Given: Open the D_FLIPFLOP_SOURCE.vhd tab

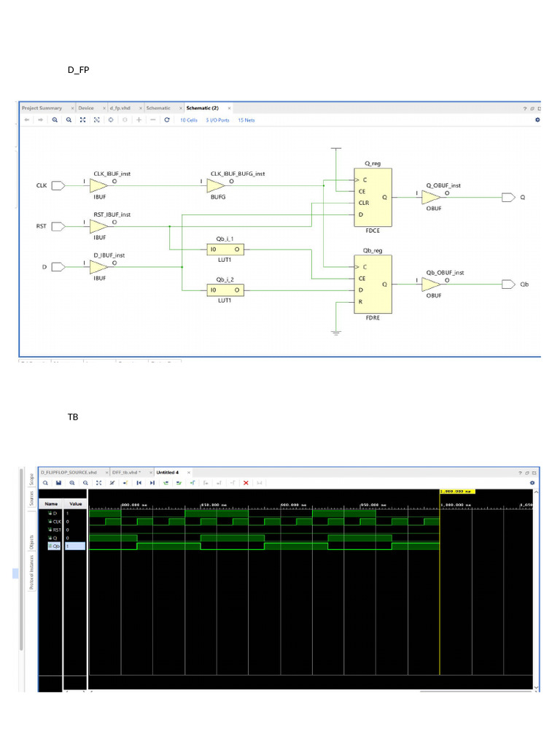Looking at the screenshot, I should pos(69,473).
